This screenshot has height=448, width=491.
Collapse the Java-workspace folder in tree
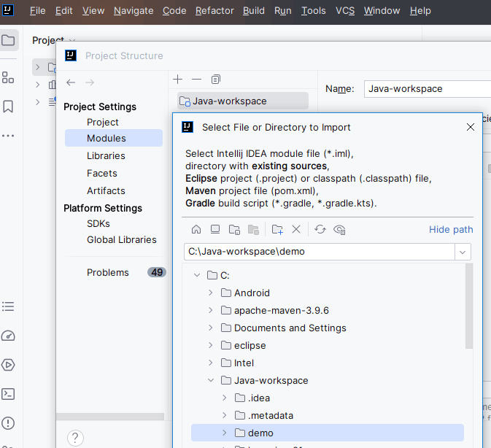[211, 381]
